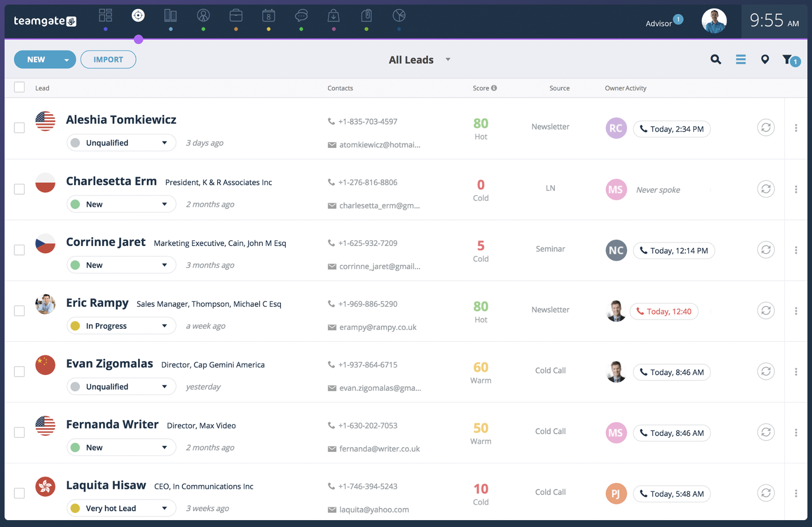Open the People contacts icon in navigation
The height and width of the screenshot is (527, 812).
[203, 16]
